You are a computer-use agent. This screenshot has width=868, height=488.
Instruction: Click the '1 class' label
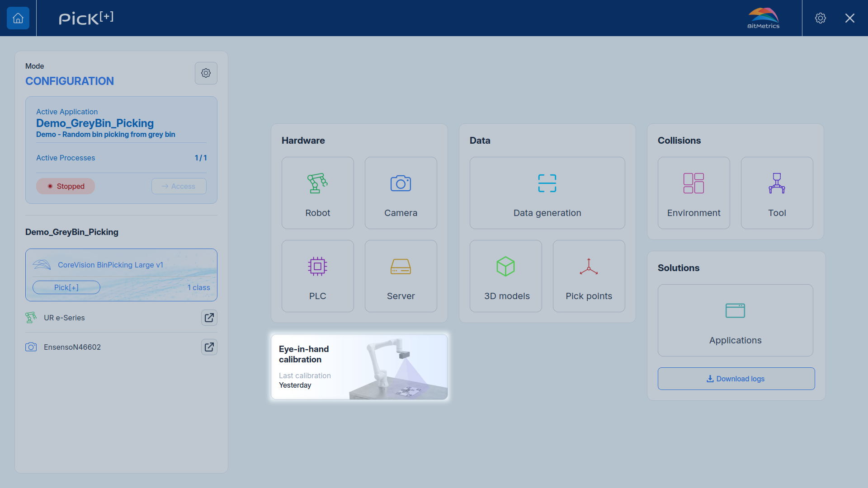(199, 287)
